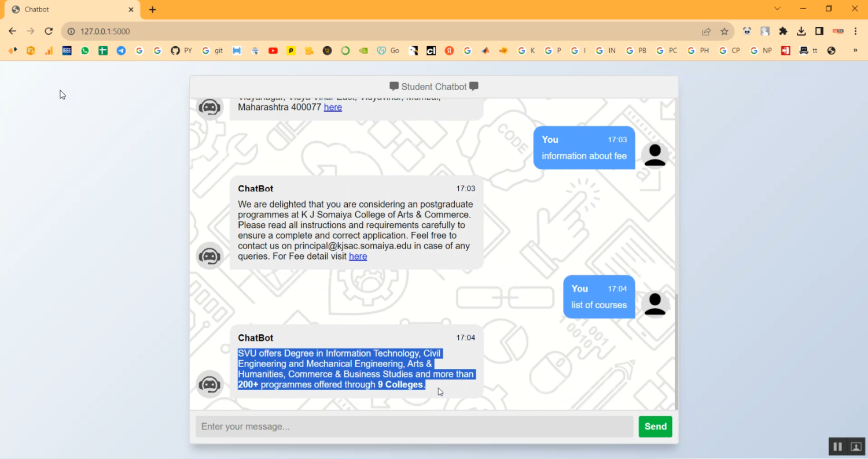This screenshot has height=459, width=868.
Task: Click the 'list of courses' message text
Action: 599,305
